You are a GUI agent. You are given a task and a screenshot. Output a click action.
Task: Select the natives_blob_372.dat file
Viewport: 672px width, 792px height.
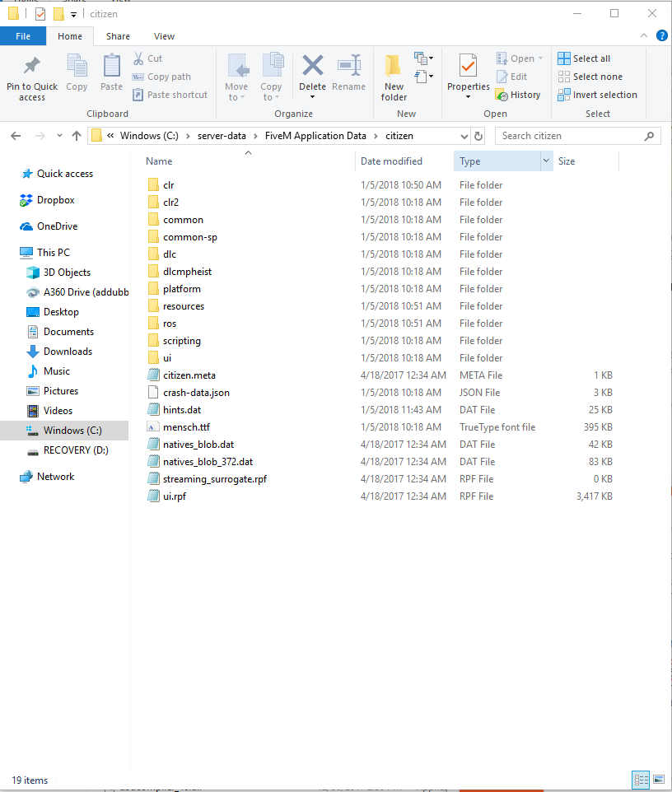point(208,462)
